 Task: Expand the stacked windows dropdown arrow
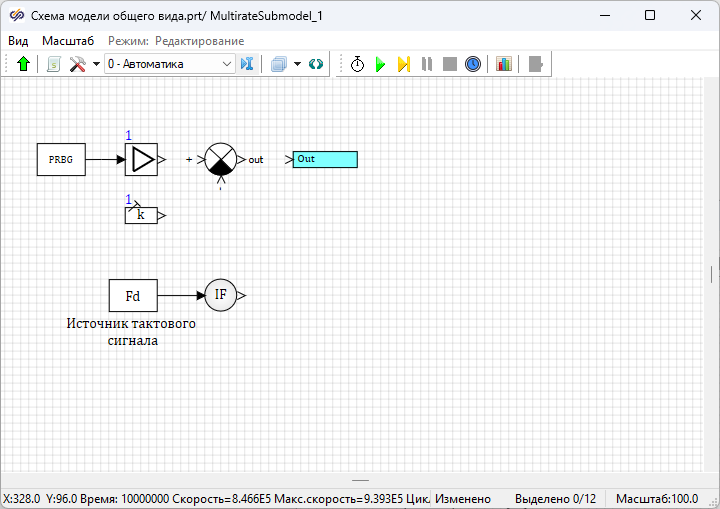coord(297,64)
